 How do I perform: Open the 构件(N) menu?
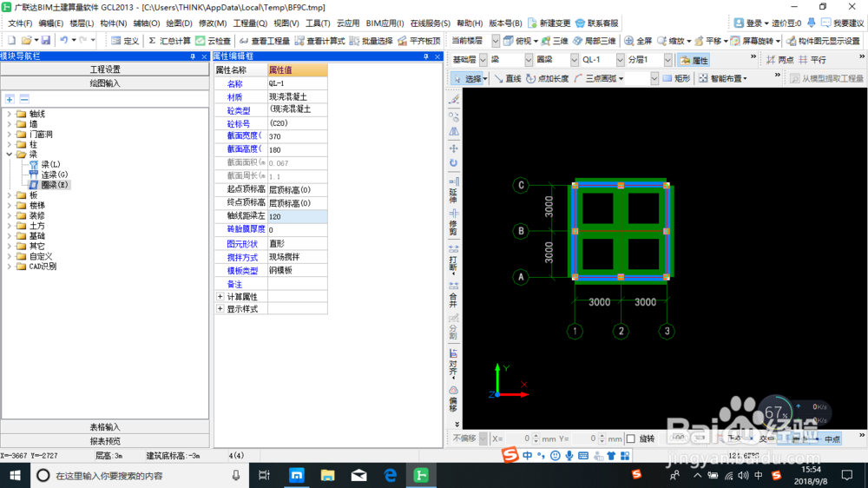click(114, 23)
